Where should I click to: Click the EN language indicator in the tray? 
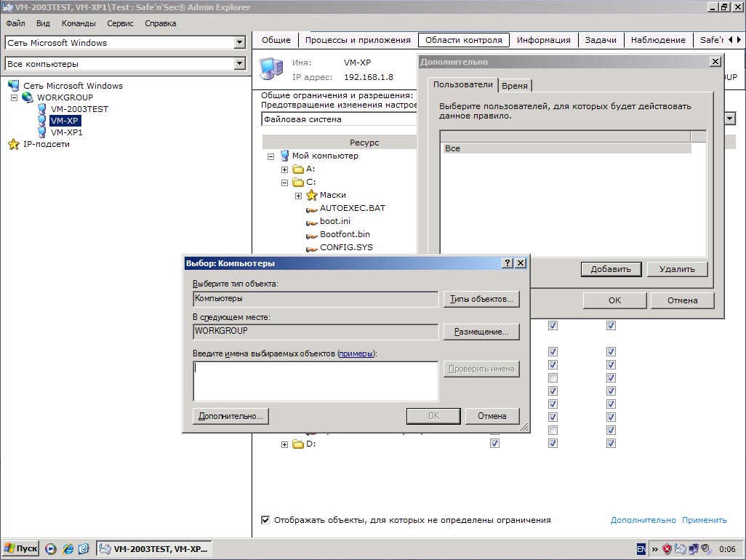641,549
